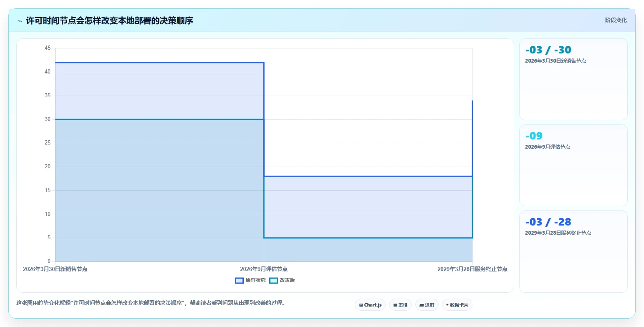Click the blue 原有状态 legend color box

point(239,280)
